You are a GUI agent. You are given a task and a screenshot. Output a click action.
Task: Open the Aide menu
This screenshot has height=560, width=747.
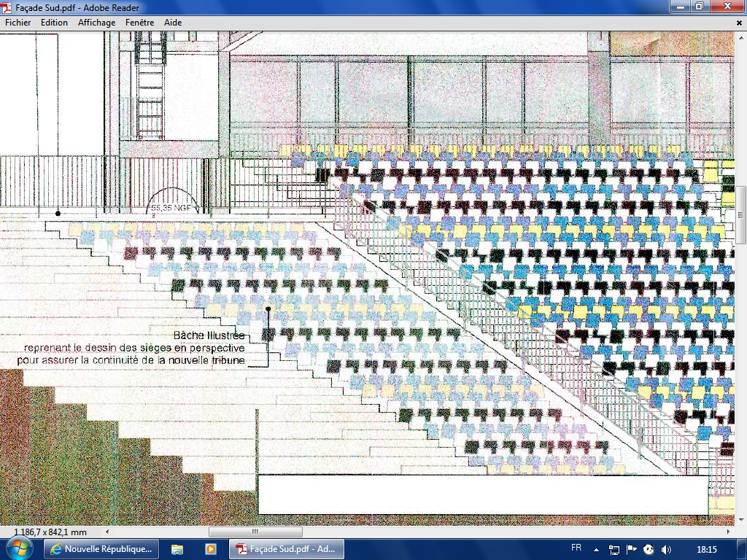point(173,23)
